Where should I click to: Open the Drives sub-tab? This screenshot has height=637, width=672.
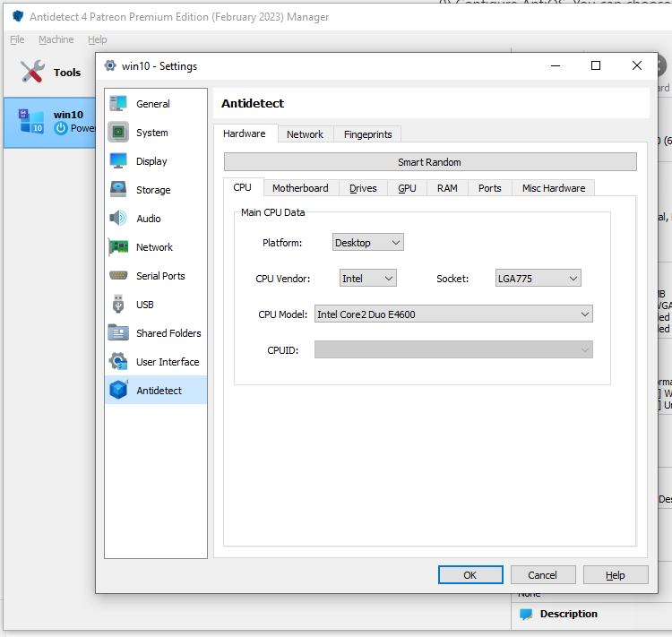click(x=363, y=188)
